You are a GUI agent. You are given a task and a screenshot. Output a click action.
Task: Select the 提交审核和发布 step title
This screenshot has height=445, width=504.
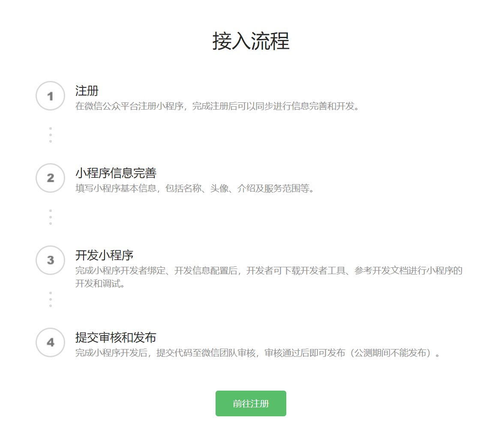(x=116, y=337)
